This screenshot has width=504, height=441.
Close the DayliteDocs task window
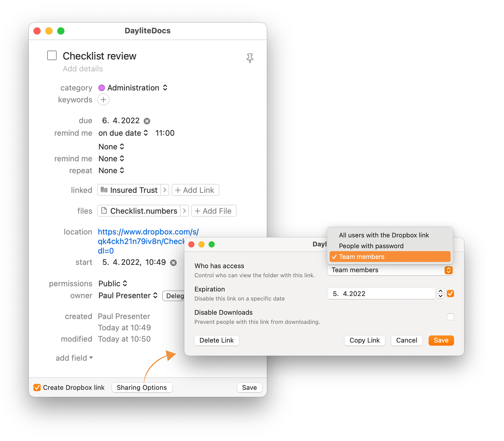click(x=37, y=31)
